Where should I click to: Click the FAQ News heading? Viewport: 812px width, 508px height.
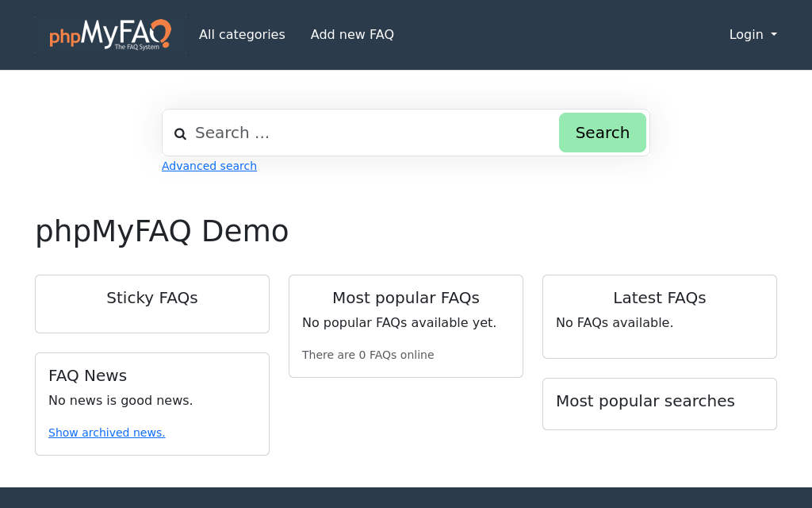point(87,375)
